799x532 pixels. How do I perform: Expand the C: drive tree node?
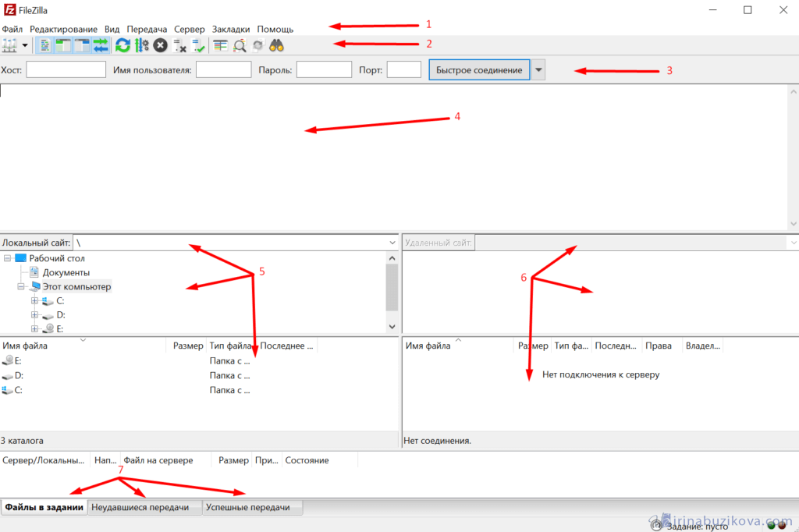coord(34,301)
